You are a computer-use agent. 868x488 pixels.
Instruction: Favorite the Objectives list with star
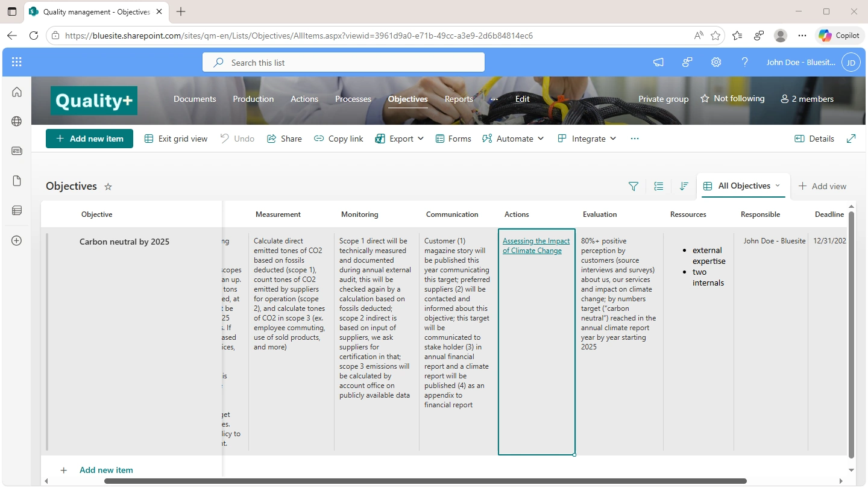tap(108, 187)
